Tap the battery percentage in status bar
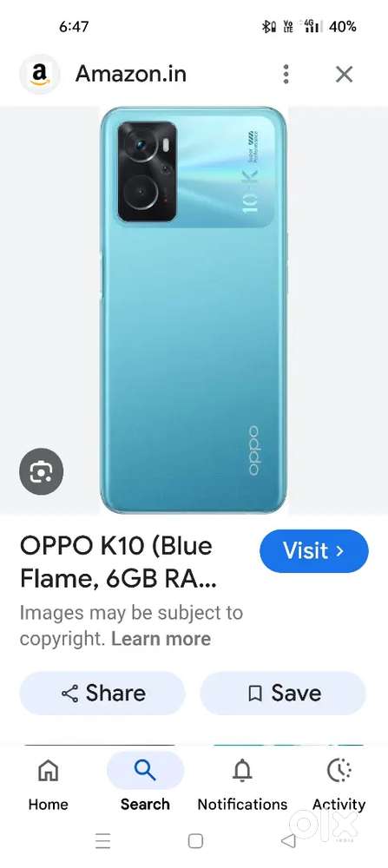Image resolution: width=388 pixels, height=868 pixels. [343, 26]
